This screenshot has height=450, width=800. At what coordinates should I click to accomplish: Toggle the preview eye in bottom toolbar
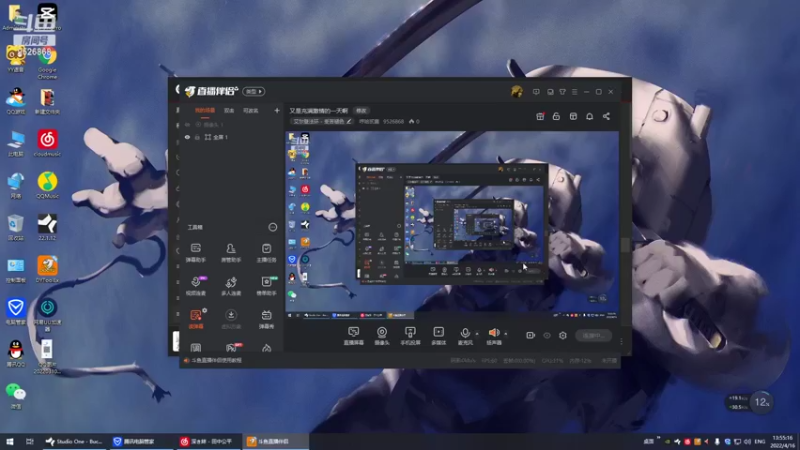pos(547,336)
